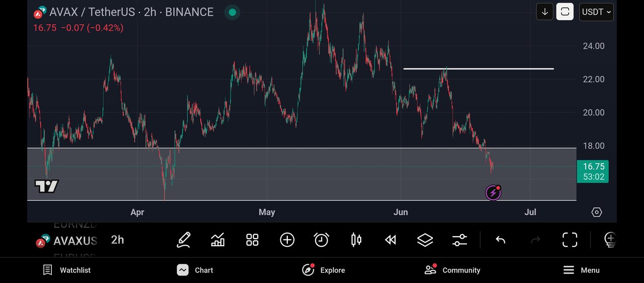Open the object tree layers icon
This screenshot has width=644, height=283.
click(425, 240)
